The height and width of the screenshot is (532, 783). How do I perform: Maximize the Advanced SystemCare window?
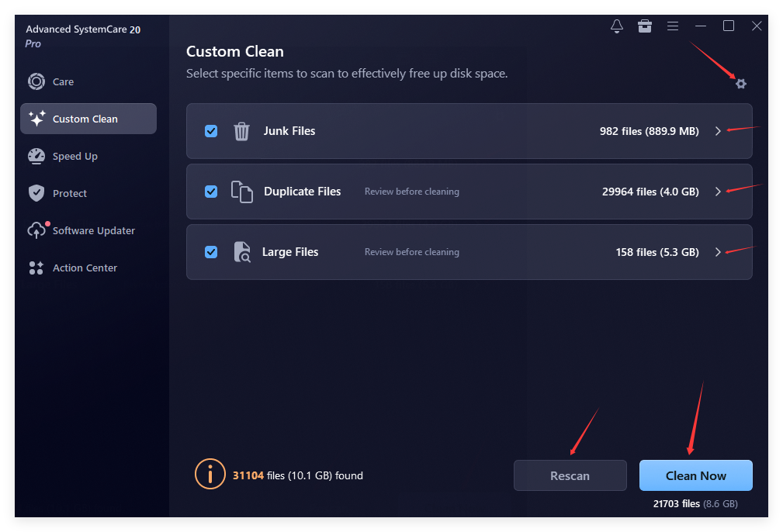pyautogui.click(x=729, y=26)
